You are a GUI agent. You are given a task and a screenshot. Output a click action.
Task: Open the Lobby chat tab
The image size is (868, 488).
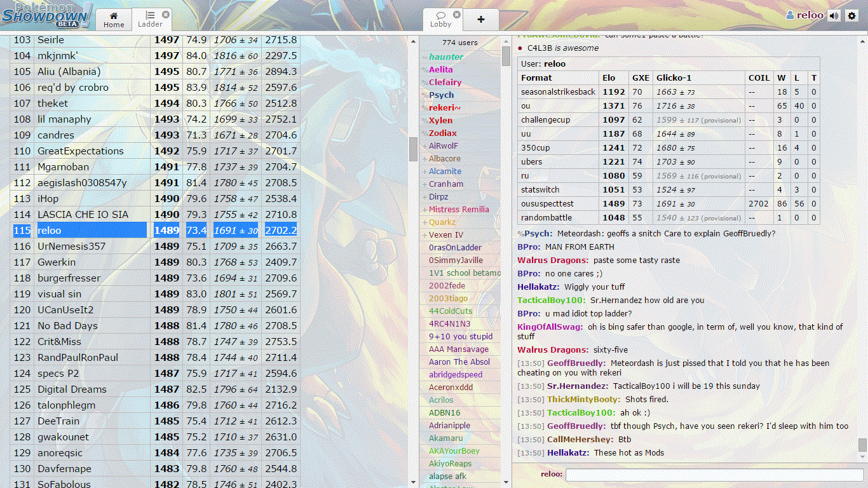click(440, 20)
